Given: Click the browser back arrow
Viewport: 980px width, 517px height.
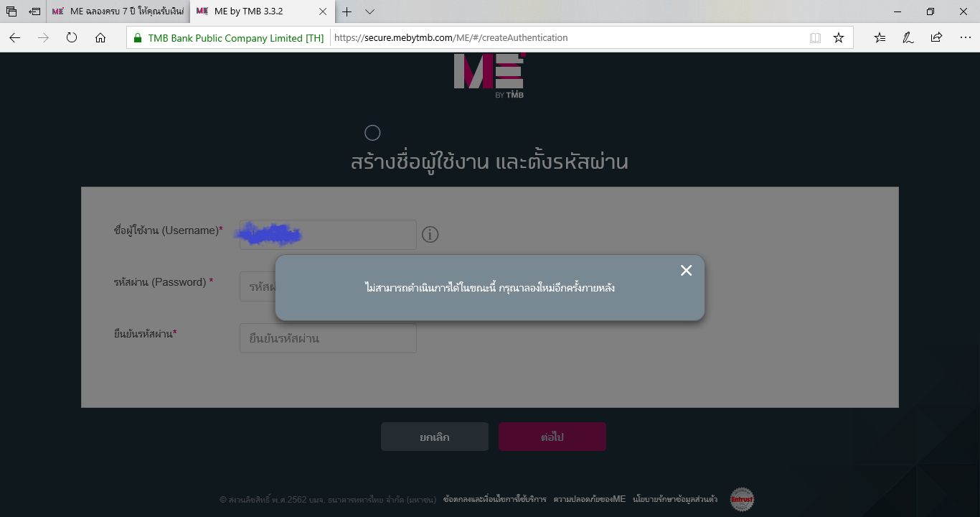Looking at the screenshot, I should (14, 38).
